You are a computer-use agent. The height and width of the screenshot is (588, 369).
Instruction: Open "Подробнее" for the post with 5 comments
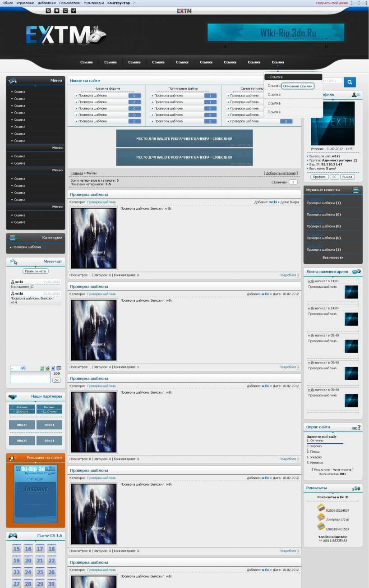[288, 367]
